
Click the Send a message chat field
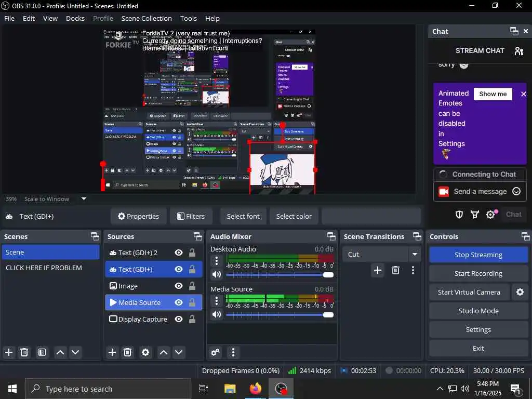tap(481, 191)
